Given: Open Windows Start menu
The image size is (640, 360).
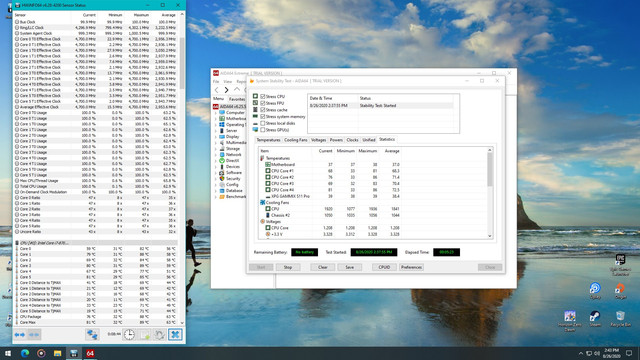Looking at the screenshot, I should (x=8, y=353).
